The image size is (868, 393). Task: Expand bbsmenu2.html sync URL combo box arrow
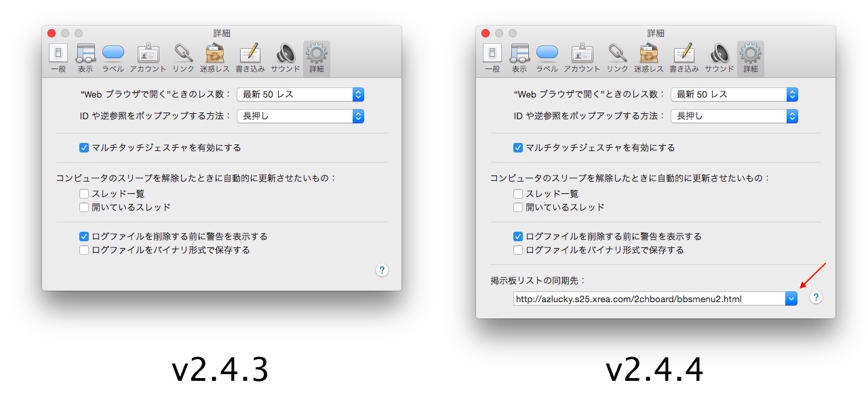[791, 298]
